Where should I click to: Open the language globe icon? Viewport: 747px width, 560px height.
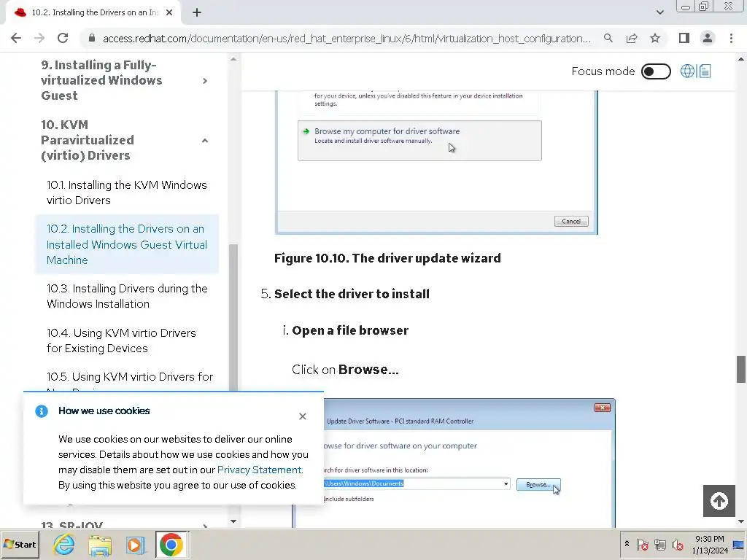click(687, 71)
